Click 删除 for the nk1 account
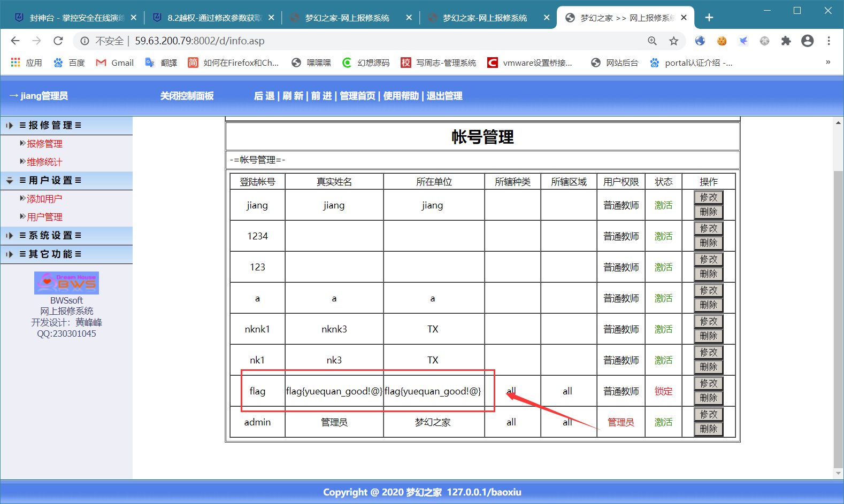Screen dimensions: 844x504 pos(709,367)
